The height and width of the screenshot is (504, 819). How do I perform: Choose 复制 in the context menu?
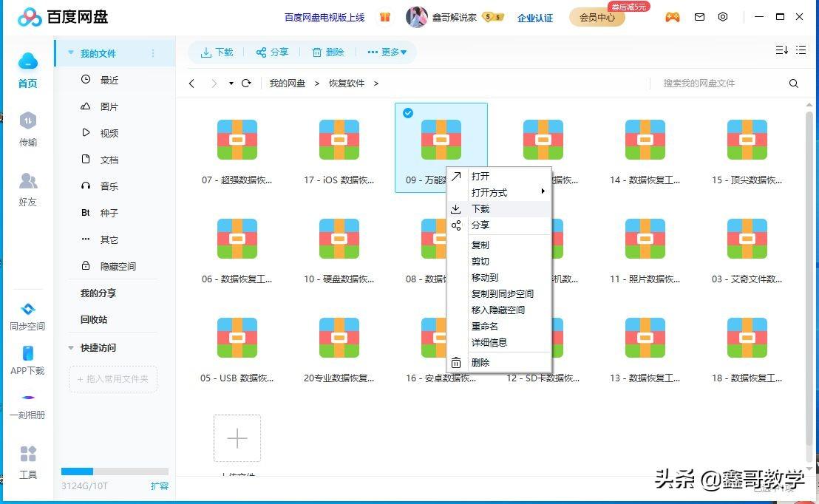(499, 245)
